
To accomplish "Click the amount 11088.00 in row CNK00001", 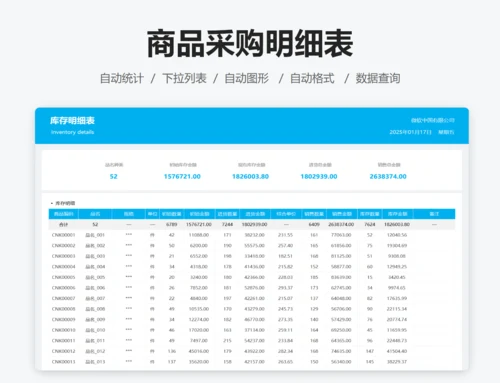I will [199, 235].
